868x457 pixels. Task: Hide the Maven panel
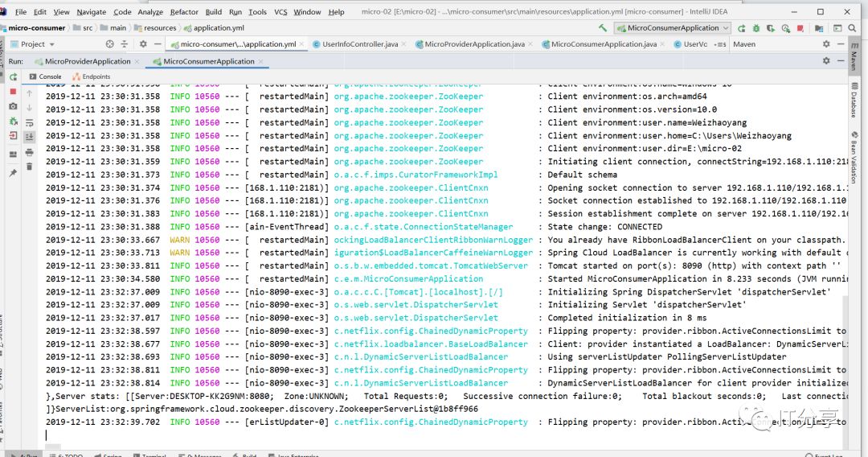(841, 43)
